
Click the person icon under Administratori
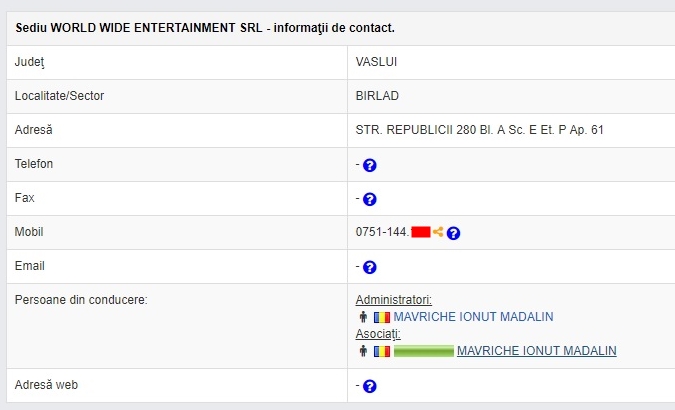click(363, 317)
